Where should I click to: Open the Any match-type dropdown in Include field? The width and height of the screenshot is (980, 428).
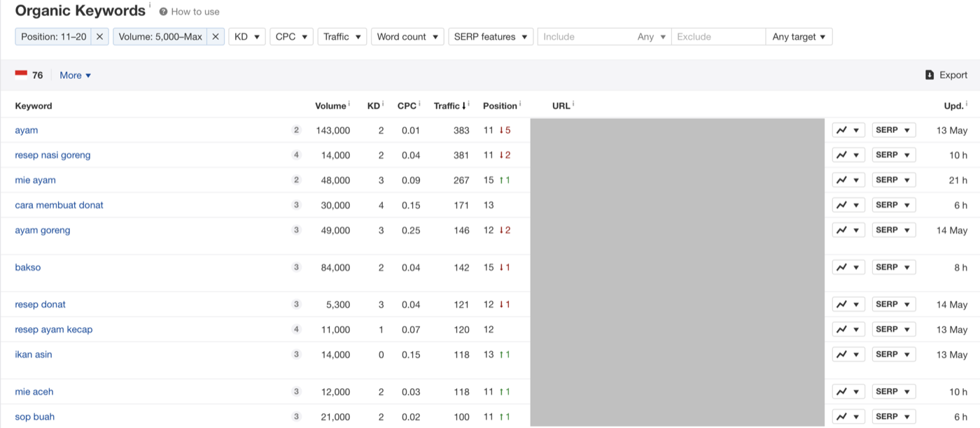click(x=652, y=36)
